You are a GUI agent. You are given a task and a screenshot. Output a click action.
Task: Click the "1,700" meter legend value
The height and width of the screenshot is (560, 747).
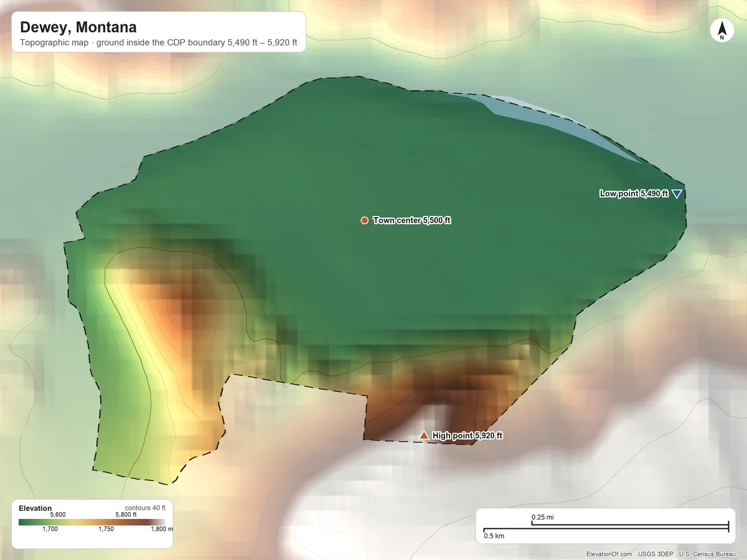pos(50,529)
